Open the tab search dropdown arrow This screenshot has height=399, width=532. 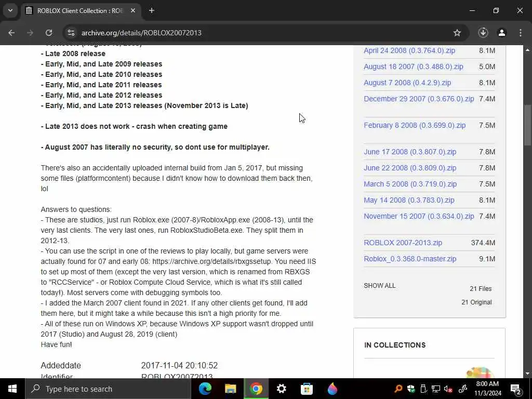(10, 10)
